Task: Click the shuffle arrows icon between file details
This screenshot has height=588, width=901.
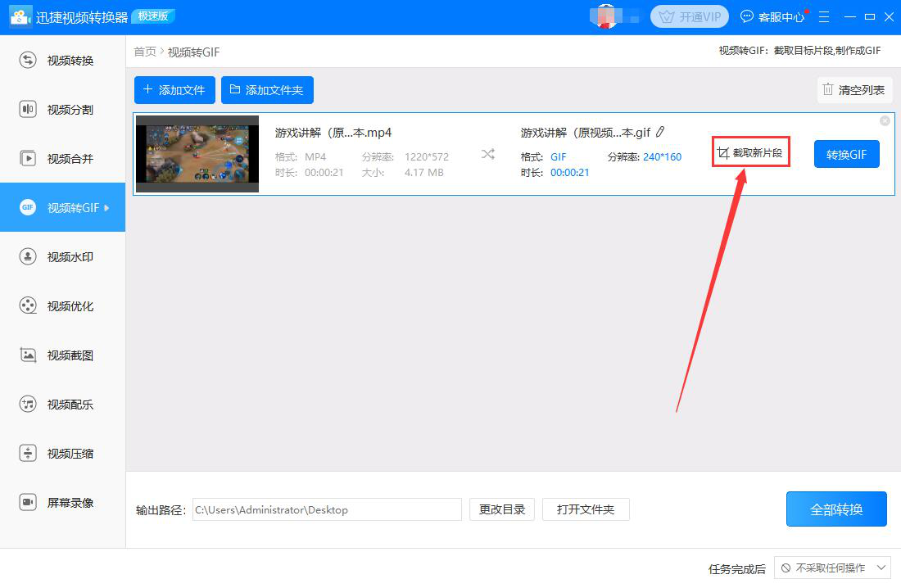Action: click(x=488, y=154)
